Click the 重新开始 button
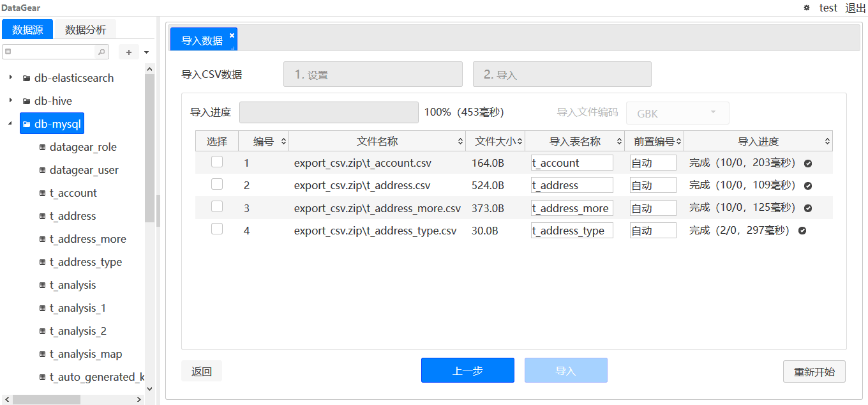This screenshot has height=405, width=868. [x=814, y=371]
